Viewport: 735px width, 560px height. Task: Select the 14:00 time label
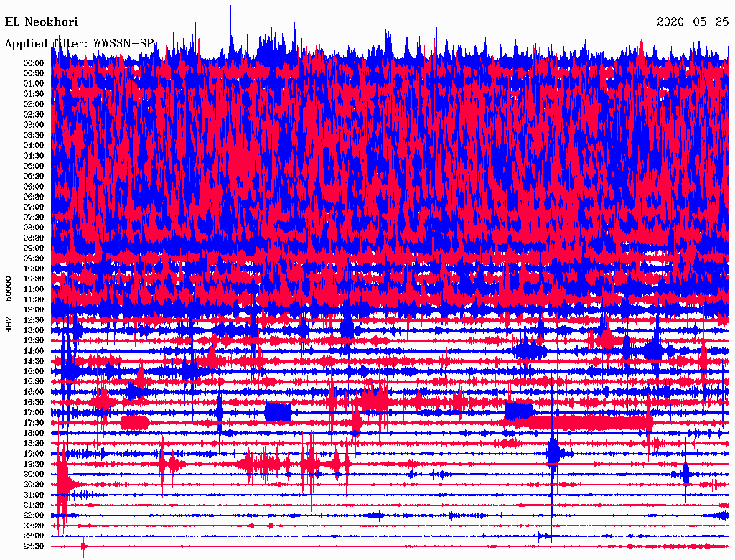pyautogui.click(x=34, y=351)
